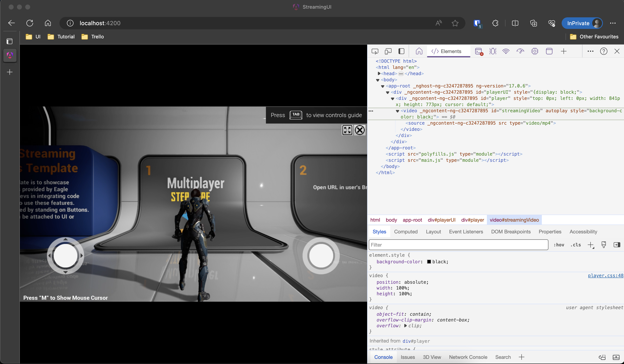Open the Bitwarden extension icon
The width and height of the screenshot is (624, 364).
(477, 23)
